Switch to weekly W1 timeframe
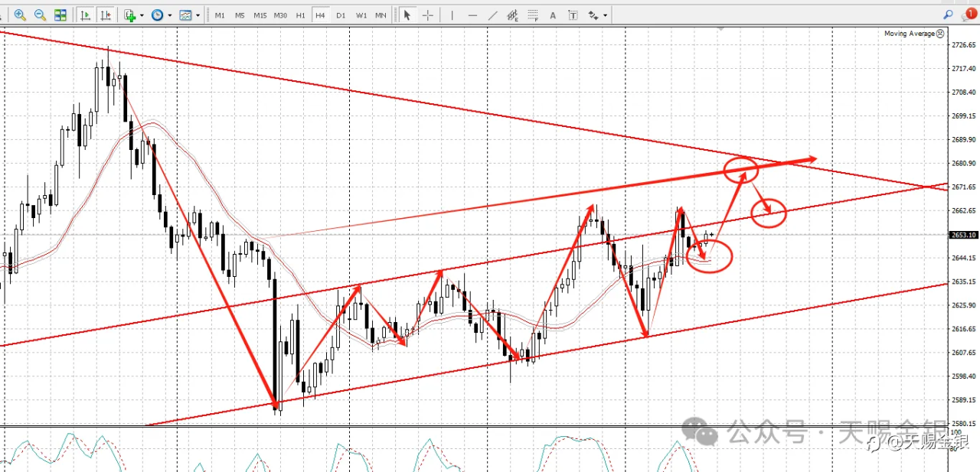Image resolution: width=980 pixels, height=472 pixels. point(361,15)
